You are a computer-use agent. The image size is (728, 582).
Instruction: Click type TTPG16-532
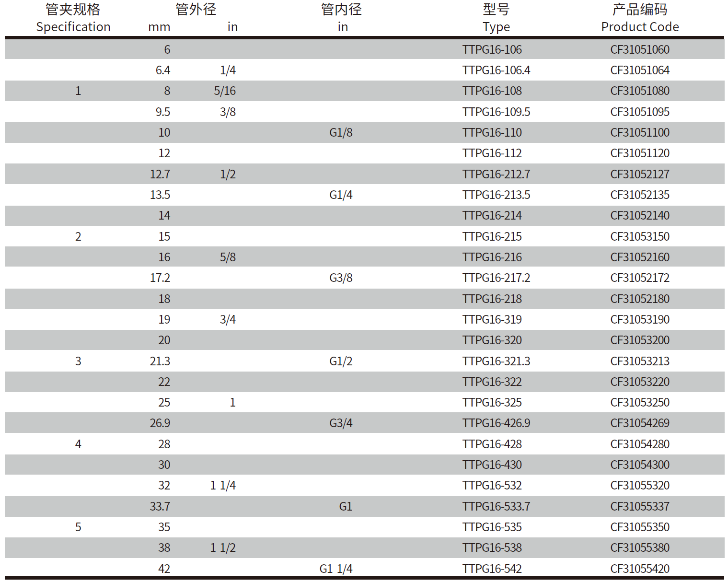coord(492,485)
